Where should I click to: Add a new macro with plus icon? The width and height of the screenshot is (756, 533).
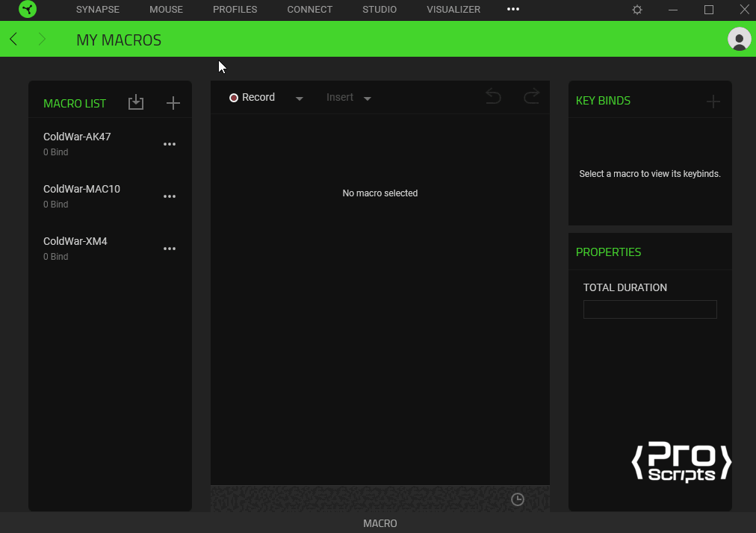tap(173, 103)
